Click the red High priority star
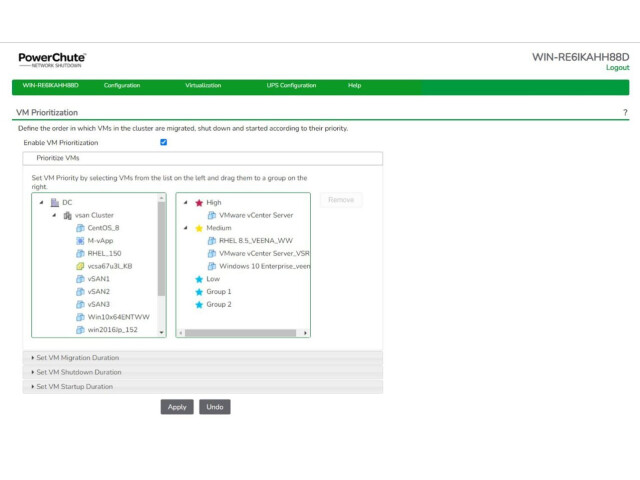Image resolution: width=640 pixels, height=480 pixels. [199, 202]
